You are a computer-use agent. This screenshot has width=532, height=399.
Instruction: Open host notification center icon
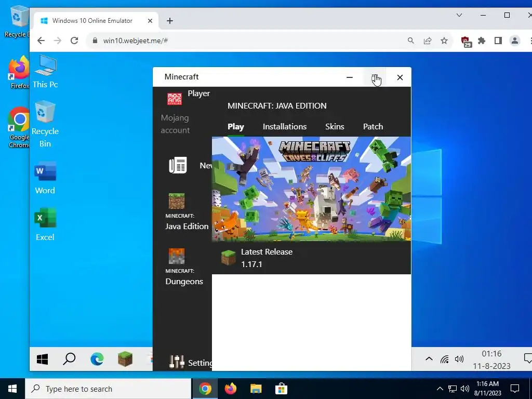click(515, 389)
